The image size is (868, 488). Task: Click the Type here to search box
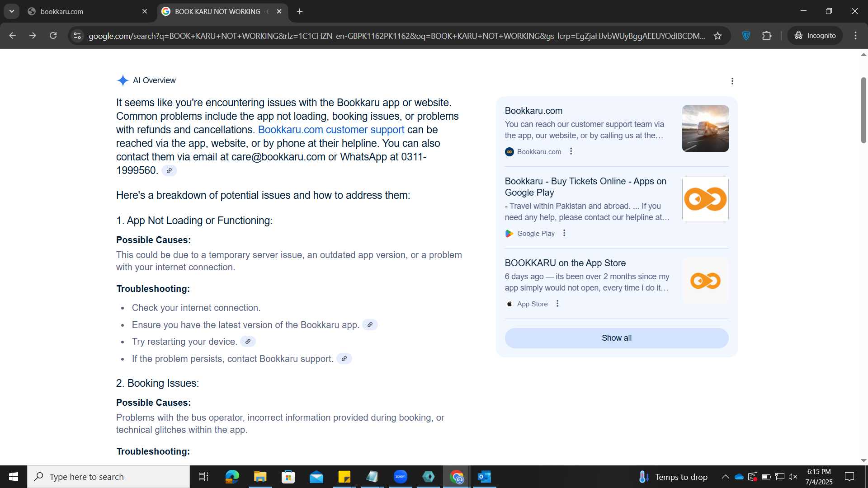[108, 477]
